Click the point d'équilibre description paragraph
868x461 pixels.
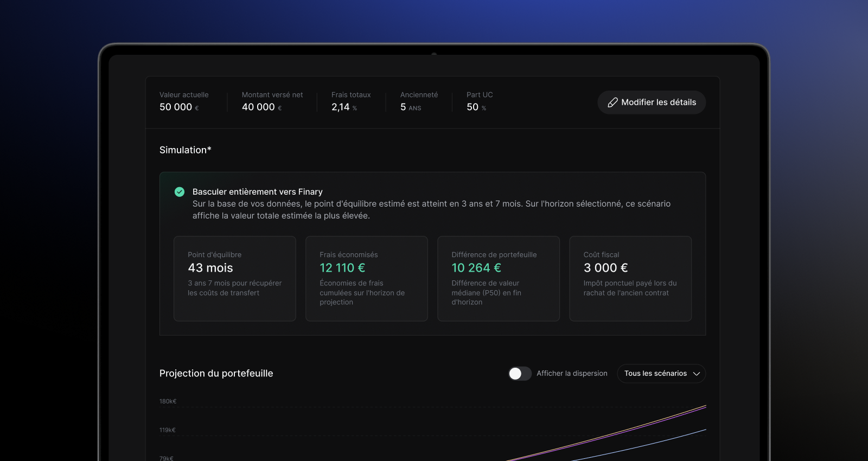(x=431, y=210)
